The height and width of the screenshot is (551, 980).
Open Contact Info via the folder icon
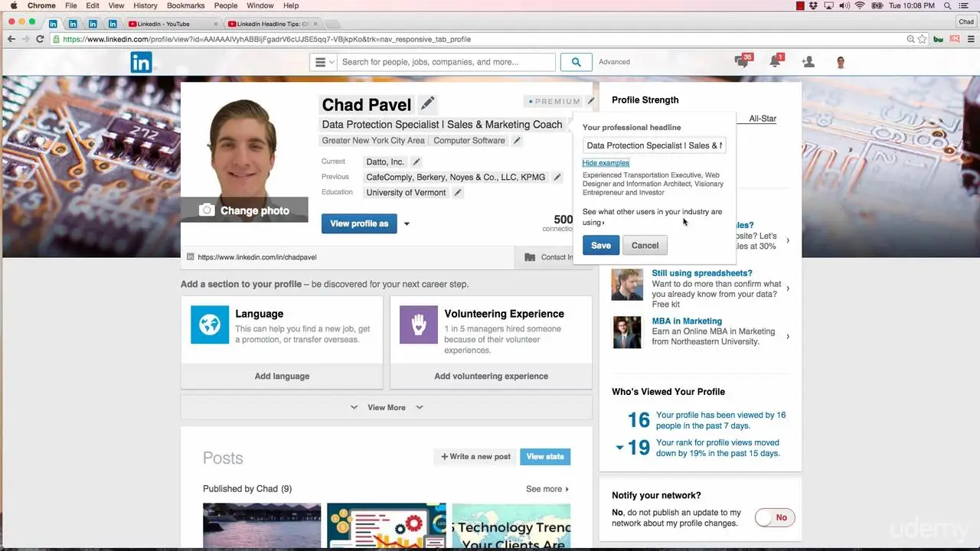(530, 256)
